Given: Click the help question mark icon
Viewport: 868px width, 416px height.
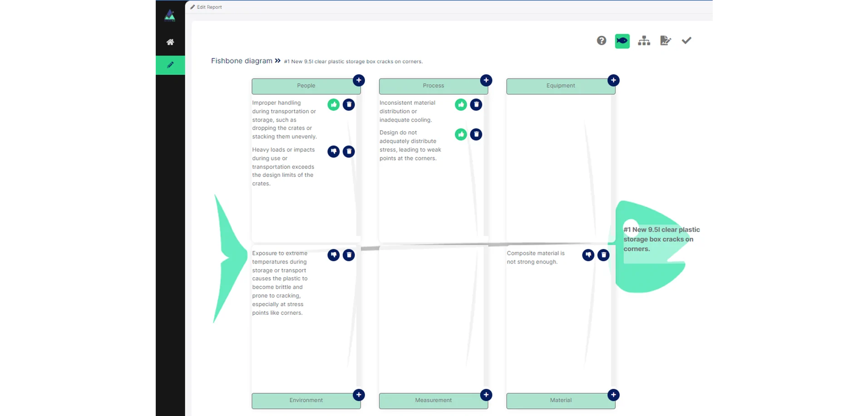Looking at the screenshot, I should 601,41.
